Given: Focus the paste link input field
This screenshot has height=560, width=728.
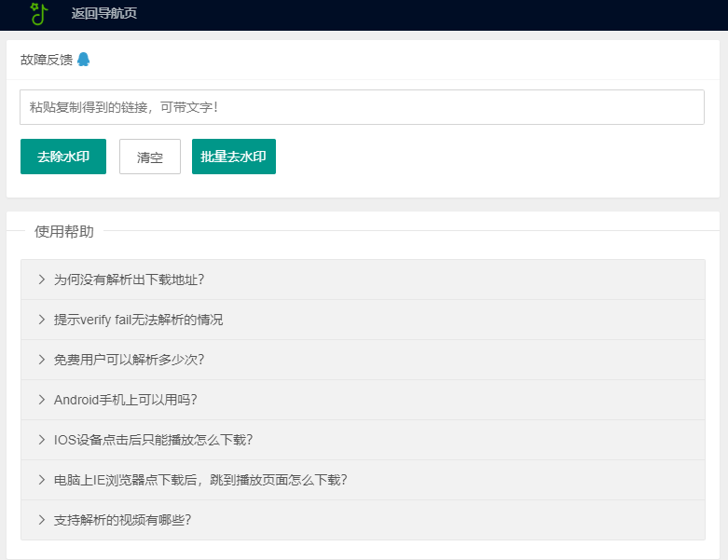Looking at the screenshot, I should pyautogui.click(x=362, y=107).
